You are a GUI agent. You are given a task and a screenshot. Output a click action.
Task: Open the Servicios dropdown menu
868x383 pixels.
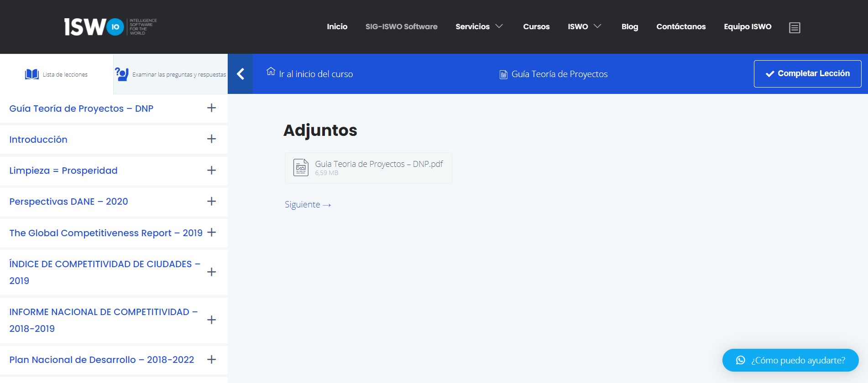pos(479,26)
